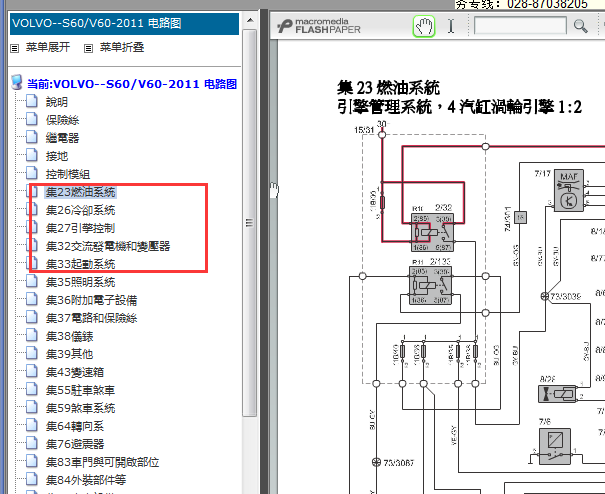Click the page icon beside 集83車門與可開啟部位
Image resolution: width=605 pixels, height=494 pixels.
(32, 461)
